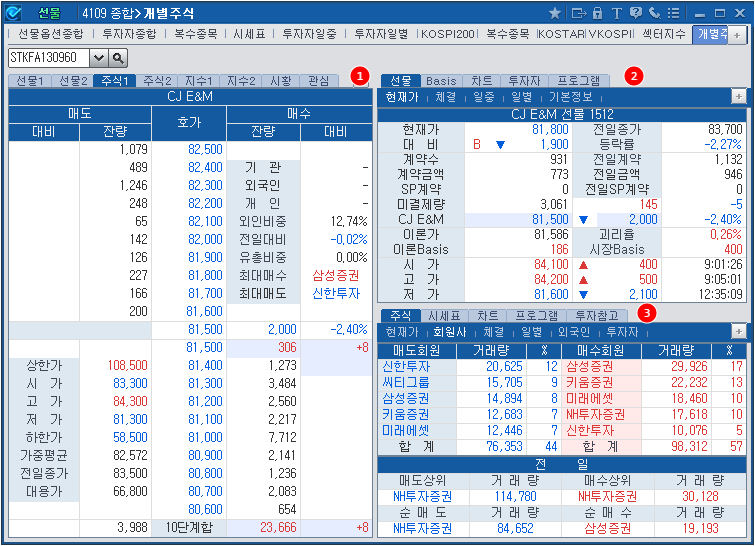Click 미결제량 value 3,061

[554, 205]
